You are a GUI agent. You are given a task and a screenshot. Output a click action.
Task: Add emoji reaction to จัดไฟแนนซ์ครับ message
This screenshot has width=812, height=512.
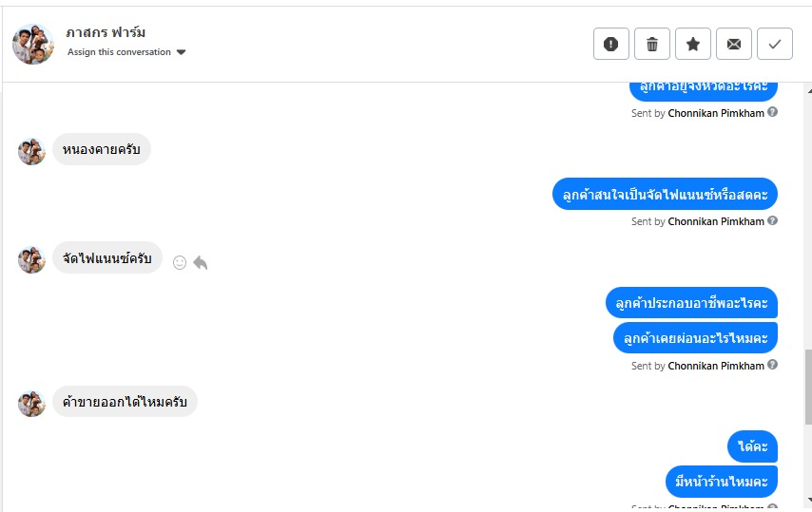point(180,263)
